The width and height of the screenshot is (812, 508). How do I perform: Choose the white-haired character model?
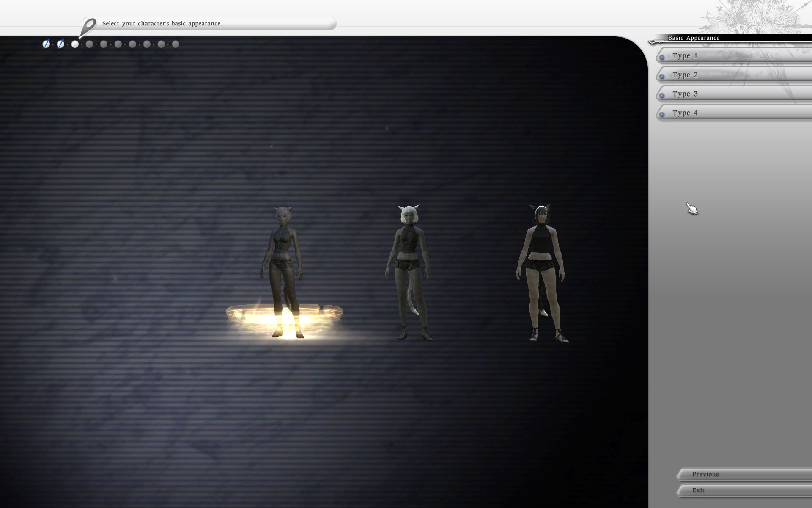[x=409, y=273]
